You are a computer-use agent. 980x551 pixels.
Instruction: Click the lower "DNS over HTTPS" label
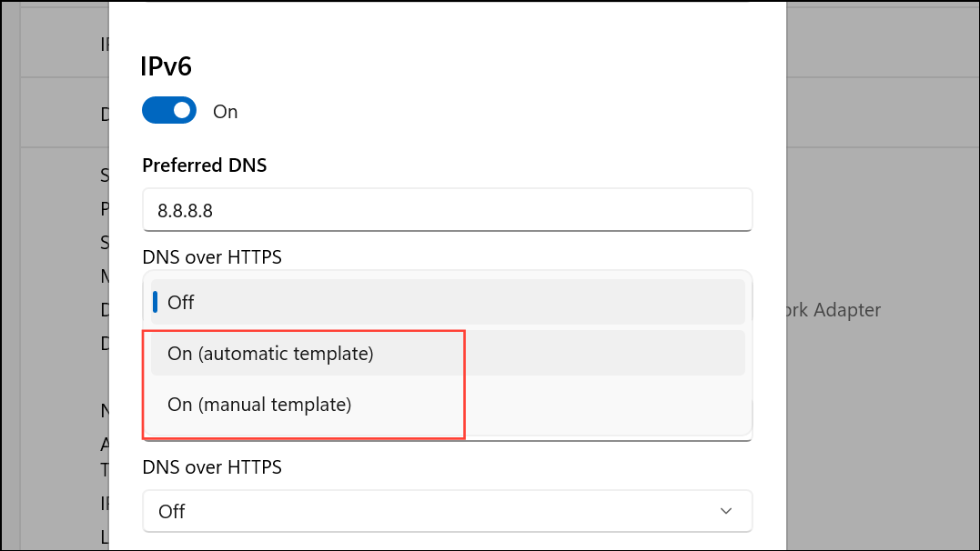[x=212, y=466]
